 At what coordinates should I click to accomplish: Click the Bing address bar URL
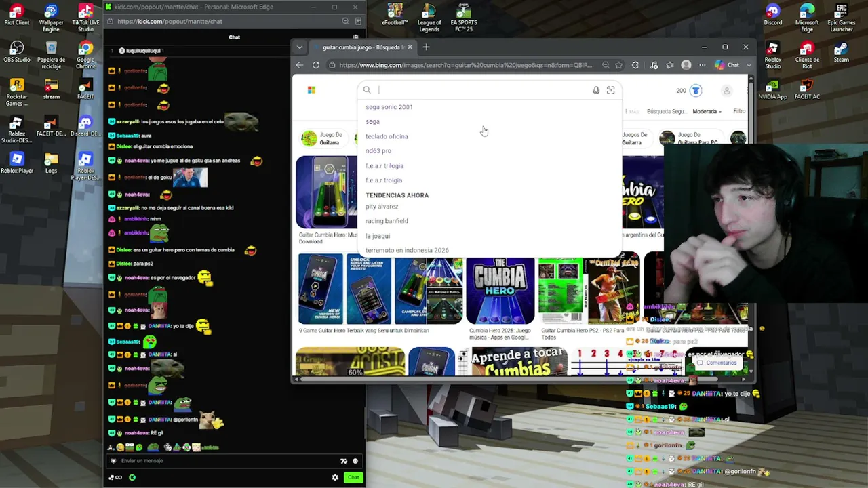click(x=465, y=65)
